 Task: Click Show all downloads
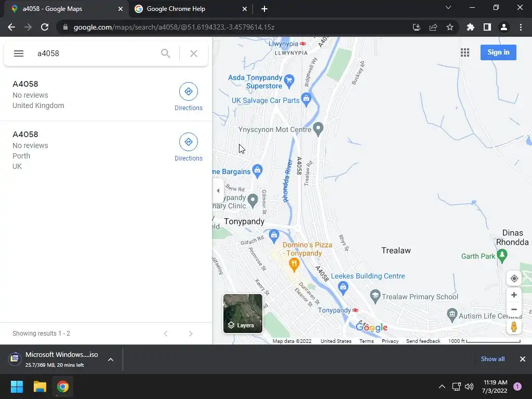(x=493, y=359)
